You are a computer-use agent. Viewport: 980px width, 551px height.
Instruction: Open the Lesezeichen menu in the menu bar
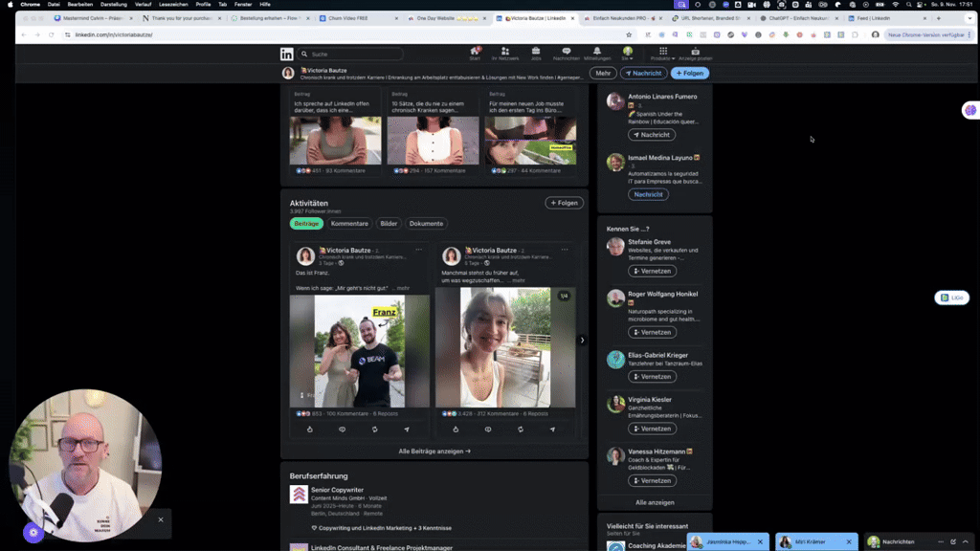click(173, 5)
